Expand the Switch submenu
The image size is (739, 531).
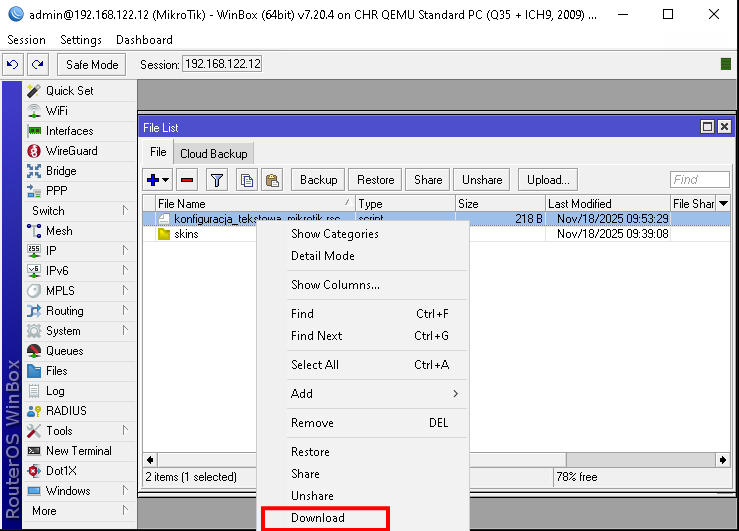[79, 211]
